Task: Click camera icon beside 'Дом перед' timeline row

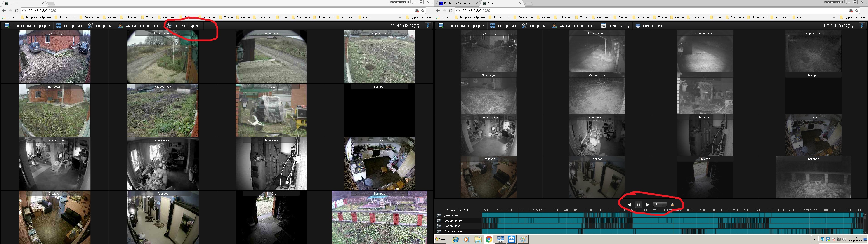Action: [x=439, y=215]
